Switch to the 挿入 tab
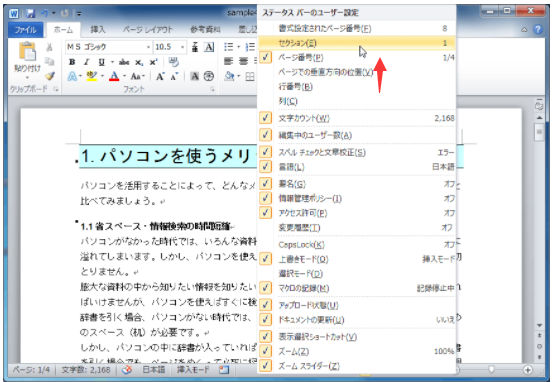Screen dimensions: 552x382 (x=98, y=30)
